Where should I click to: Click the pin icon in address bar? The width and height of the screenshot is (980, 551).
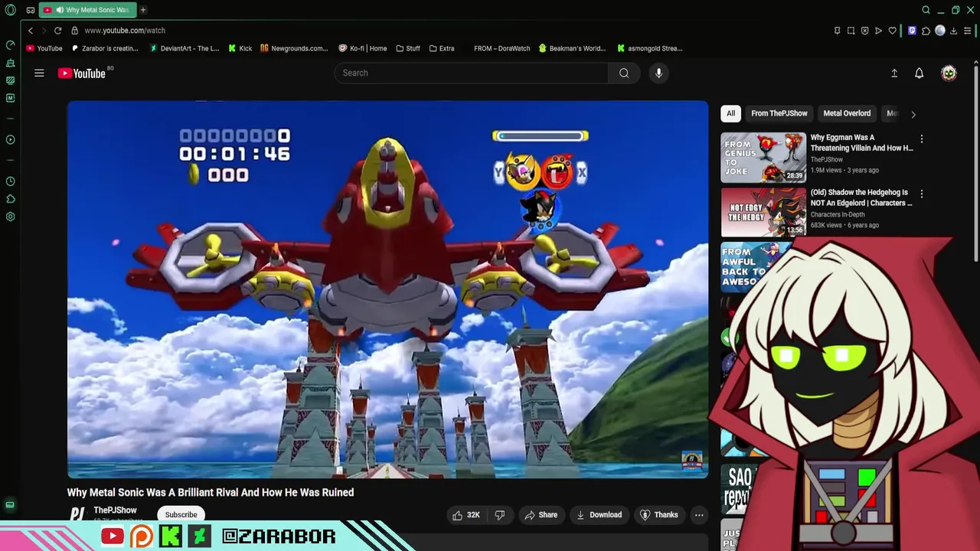coord(837,31)
